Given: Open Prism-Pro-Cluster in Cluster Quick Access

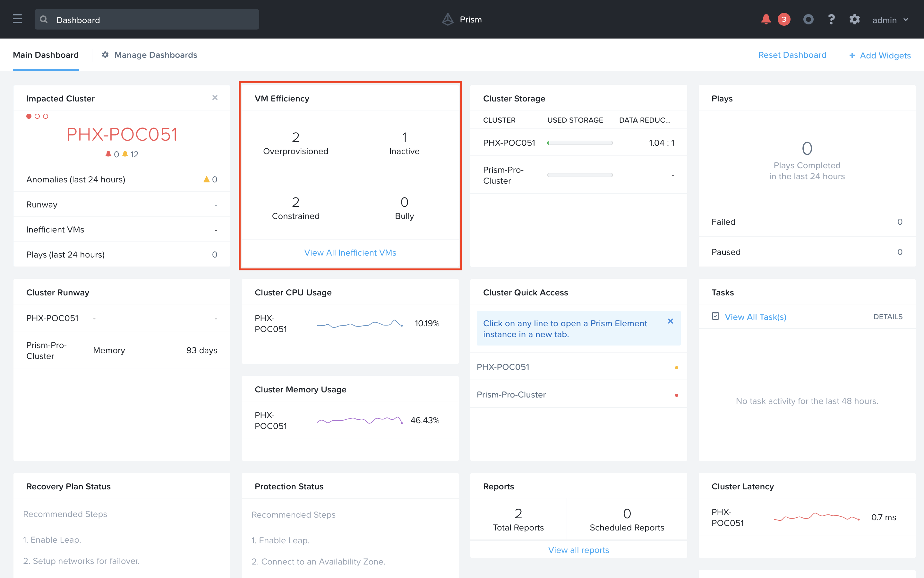Looking at the screenshot, I should tap(578, 395).
